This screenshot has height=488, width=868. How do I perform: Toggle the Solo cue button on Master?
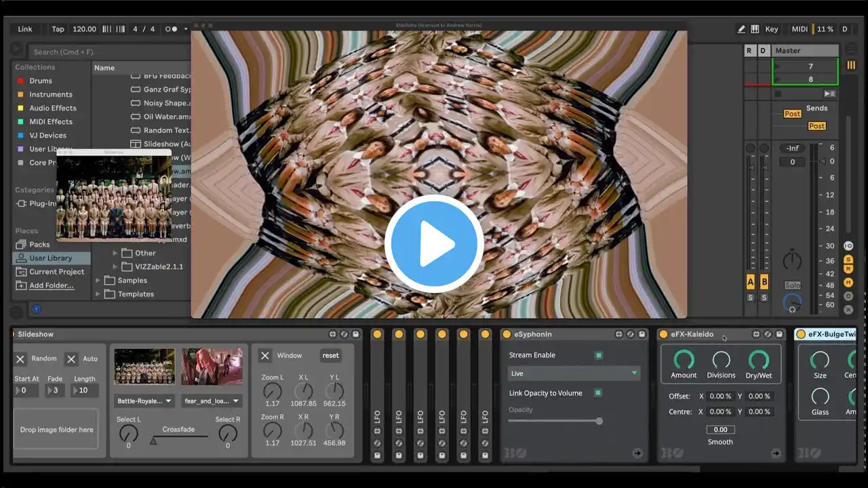click(792, 285)
